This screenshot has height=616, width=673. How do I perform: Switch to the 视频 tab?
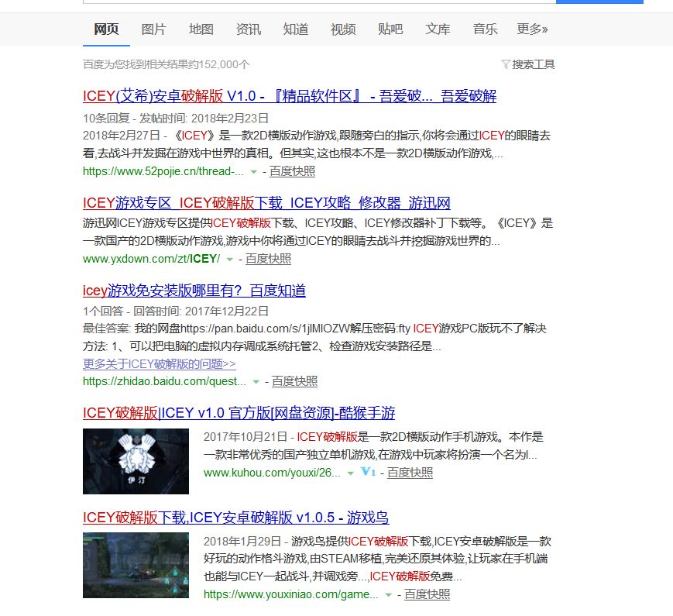pos(343,29)
